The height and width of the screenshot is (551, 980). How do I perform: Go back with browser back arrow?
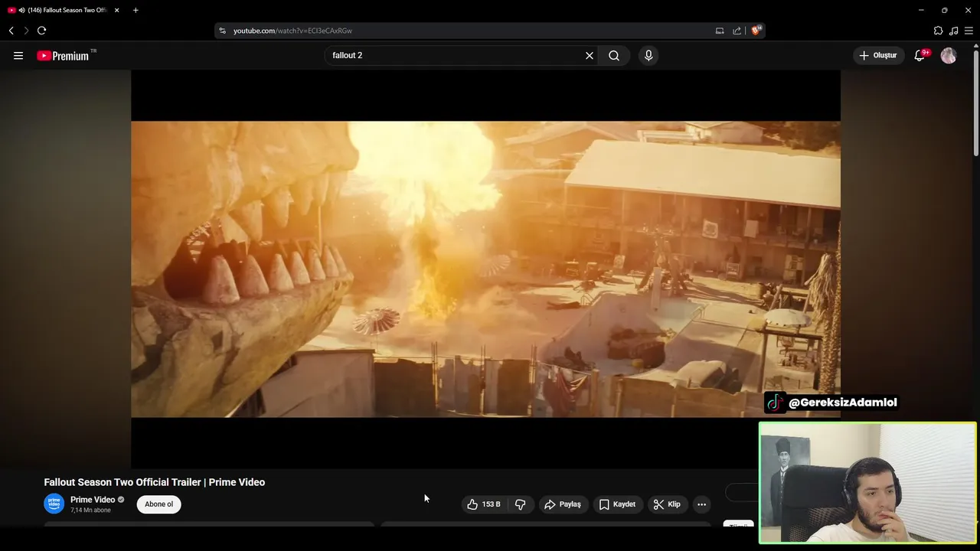pos(11,31)
